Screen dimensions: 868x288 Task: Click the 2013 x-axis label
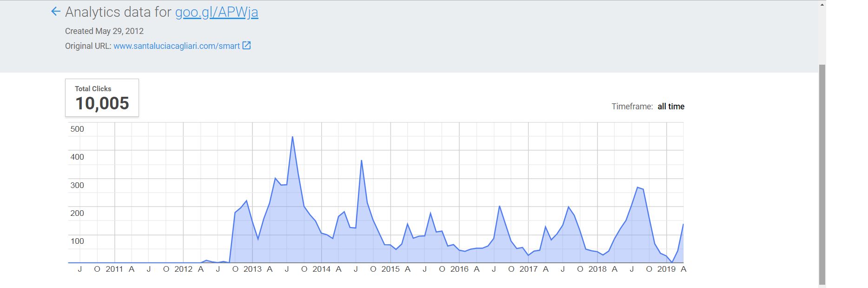point(252,269)
